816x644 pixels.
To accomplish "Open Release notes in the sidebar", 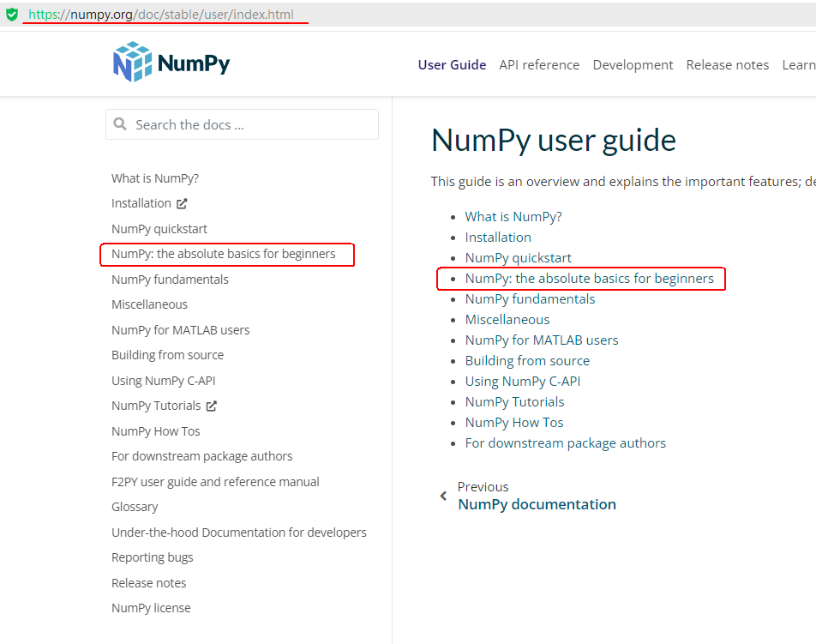I will pyautogui.click(x=149, y=583).
